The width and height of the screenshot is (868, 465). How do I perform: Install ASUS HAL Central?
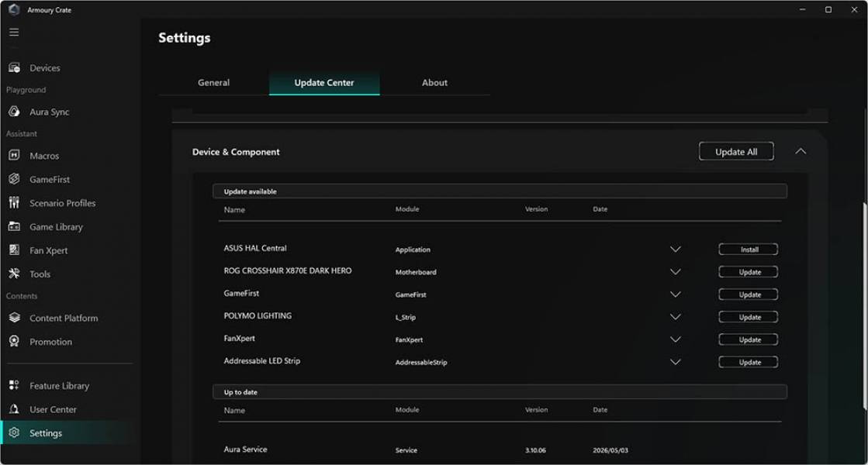[749, 250]
